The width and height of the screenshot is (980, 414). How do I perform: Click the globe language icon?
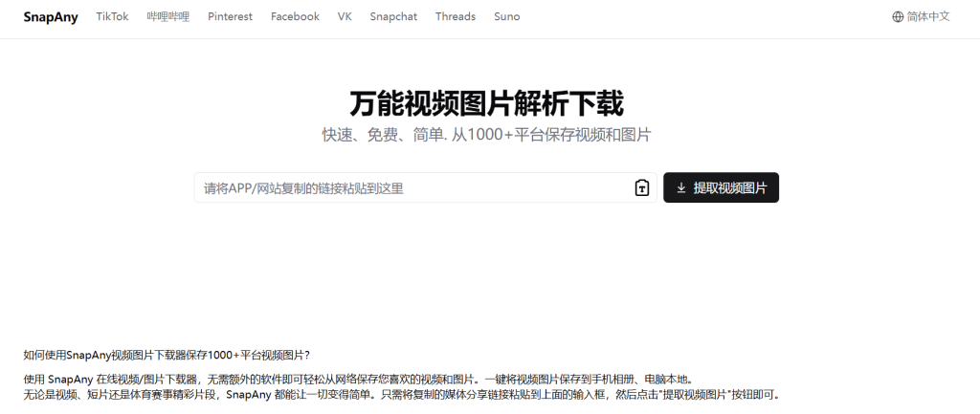[x=898, y=17]
